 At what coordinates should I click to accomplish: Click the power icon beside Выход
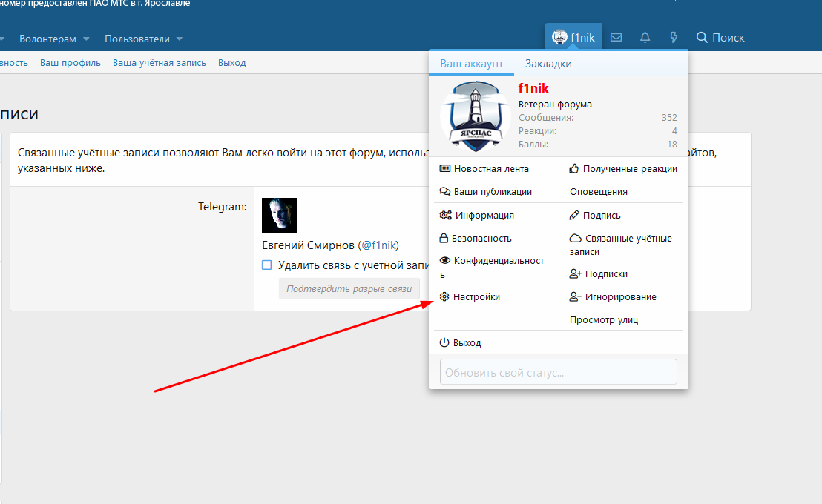444,343
